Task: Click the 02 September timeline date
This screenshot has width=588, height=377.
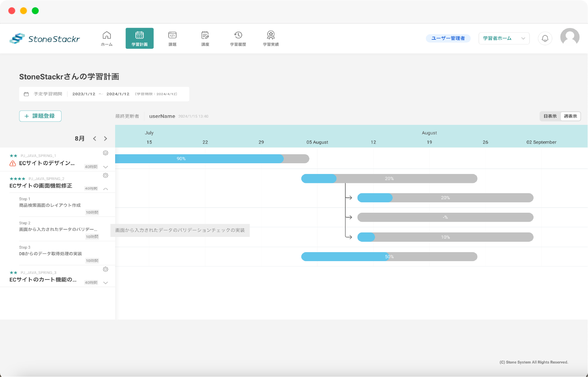Action: [x=541, y=142]
